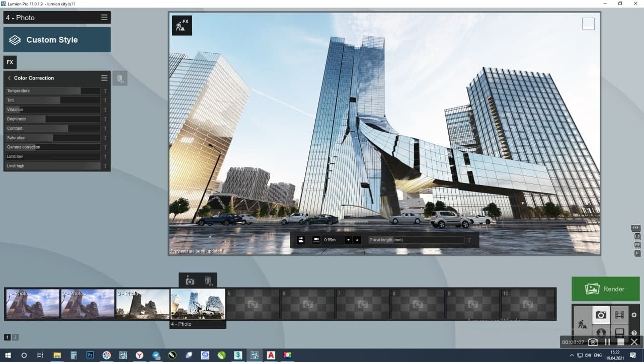644x362 pixels.
Task: Toggle build-with-effects FX icon in preview
Action: 182,25
